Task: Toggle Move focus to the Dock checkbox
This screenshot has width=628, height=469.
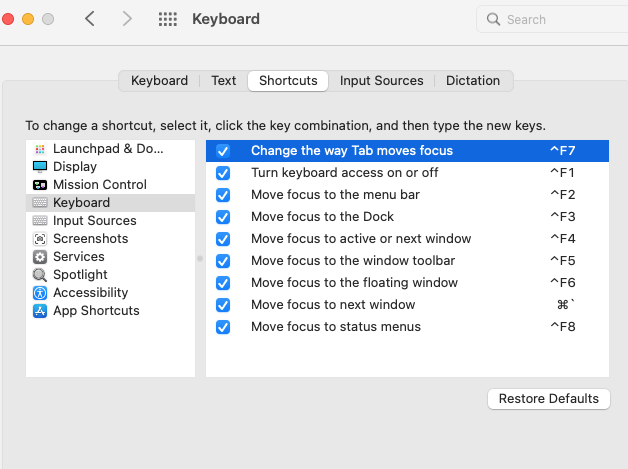Action: point(223,217)
